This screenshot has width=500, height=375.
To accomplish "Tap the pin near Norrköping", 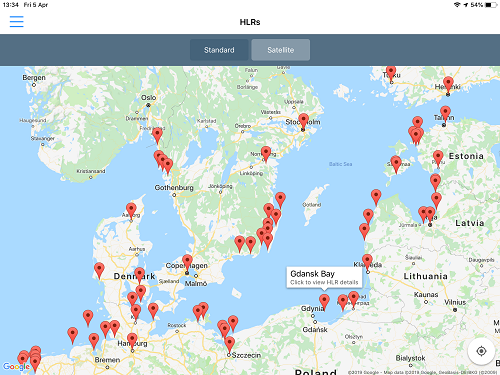I will tap(266, 154).
